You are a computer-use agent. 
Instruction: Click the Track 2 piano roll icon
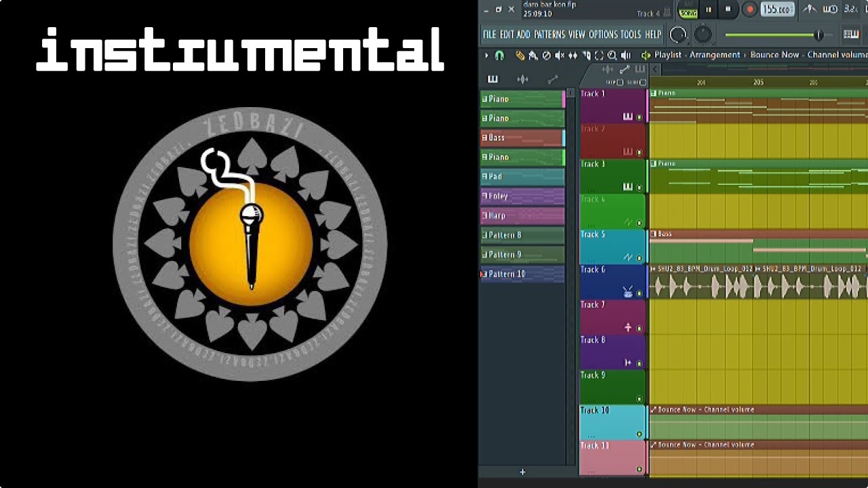pyautogui.click(x=628, y=152)
